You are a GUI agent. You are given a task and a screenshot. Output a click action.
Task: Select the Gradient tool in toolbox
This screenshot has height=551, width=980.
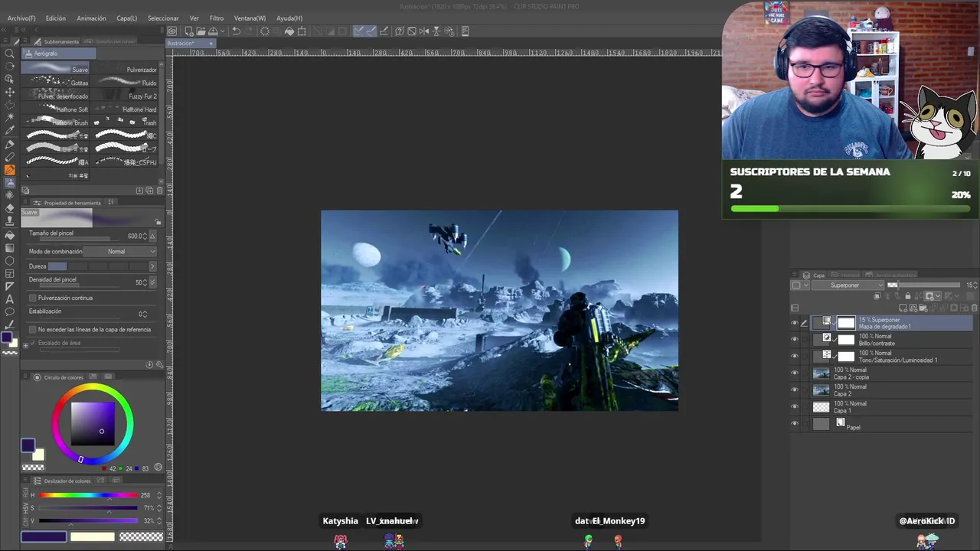(10, 248)
